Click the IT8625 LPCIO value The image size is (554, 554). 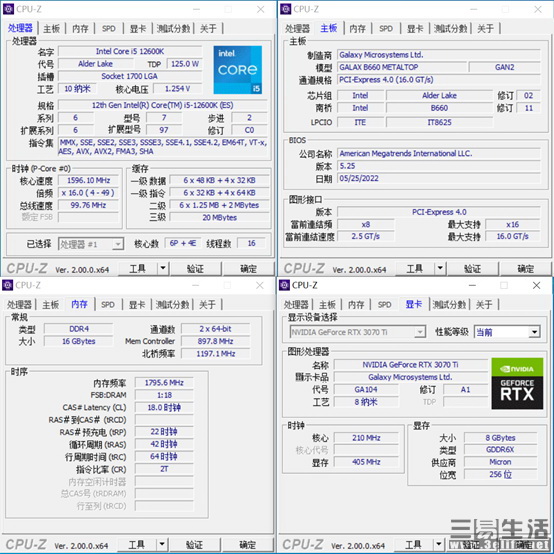(x=439, y=122)
